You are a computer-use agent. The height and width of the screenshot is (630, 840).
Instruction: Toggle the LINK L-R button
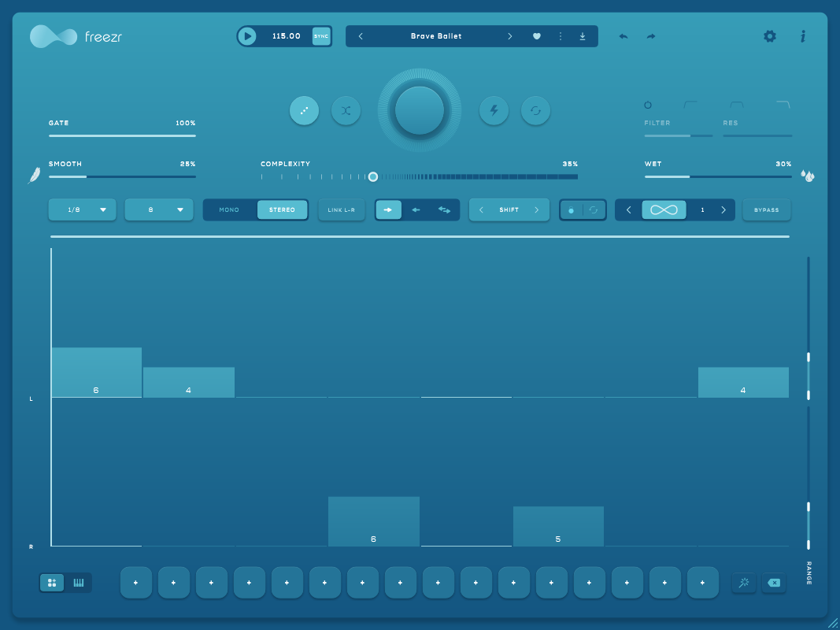pyautogui.click(x=342, y=210)
